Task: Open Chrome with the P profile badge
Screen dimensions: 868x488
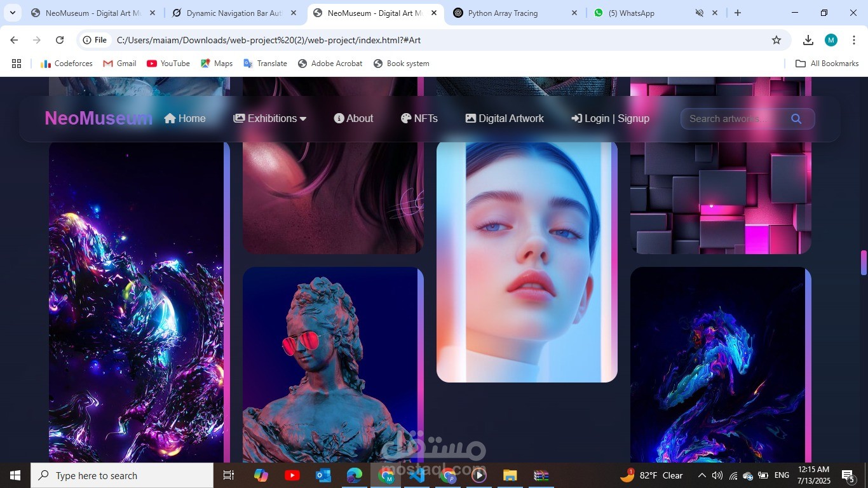Action: (448, 475)
